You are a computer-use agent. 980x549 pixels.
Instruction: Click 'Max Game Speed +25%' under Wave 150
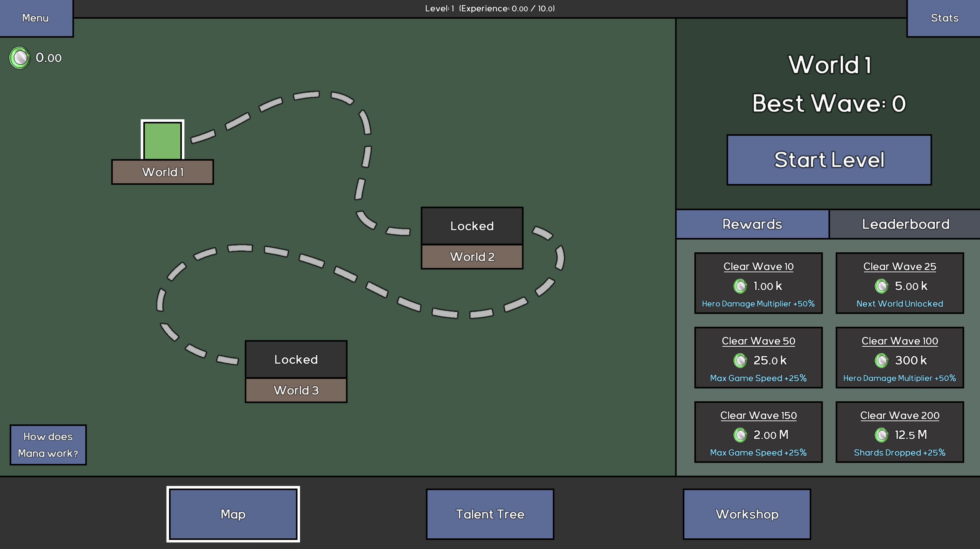click(758, 453)
